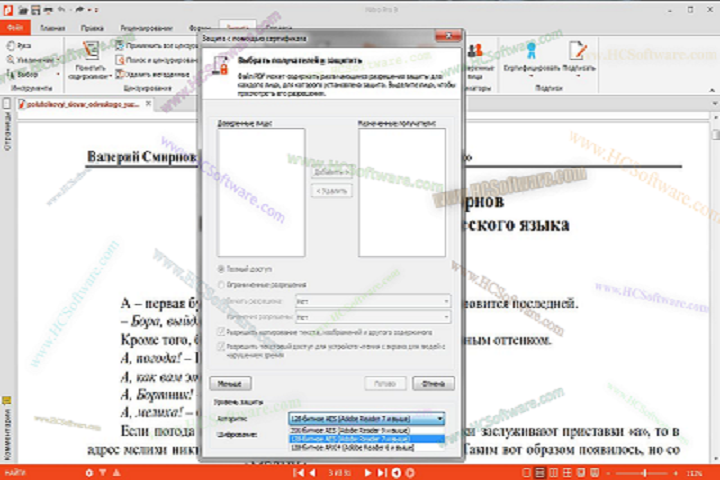Toggle allow copying of text and images checkbox
The image size is (720, 480).
tap(221, 332)
